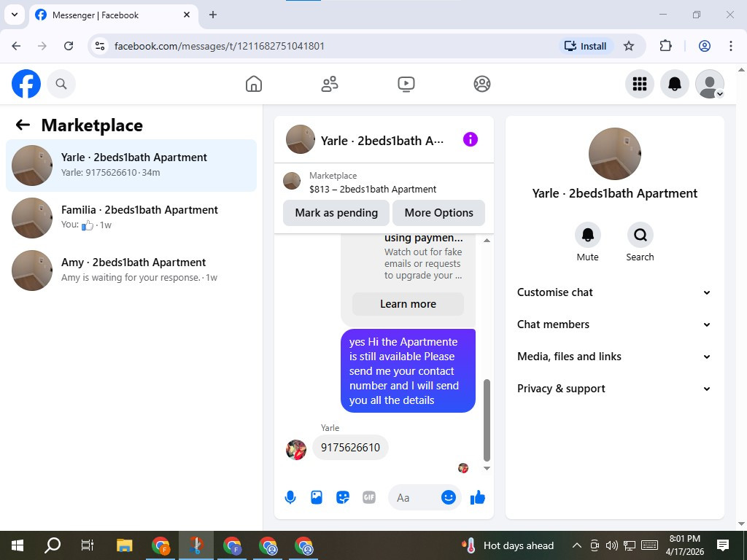
Task: Open the Chrome profile icon
Action: [x=705, y=46]
